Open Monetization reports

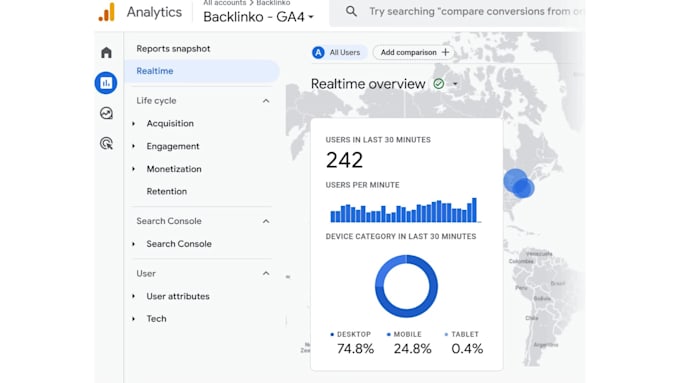(x=174, y=169)
